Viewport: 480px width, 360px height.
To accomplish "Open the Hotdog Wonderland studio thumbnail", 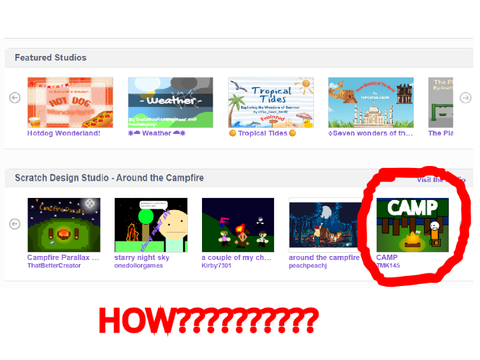I will 70,102.
